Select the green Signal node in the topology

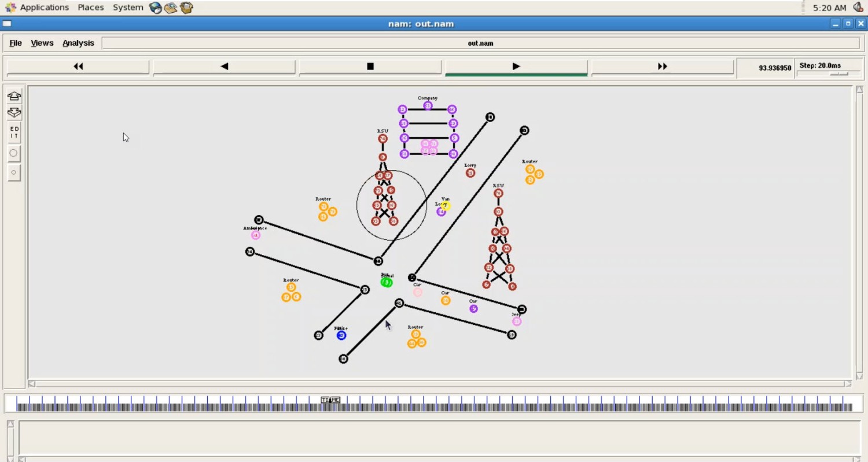click(387, 282)
